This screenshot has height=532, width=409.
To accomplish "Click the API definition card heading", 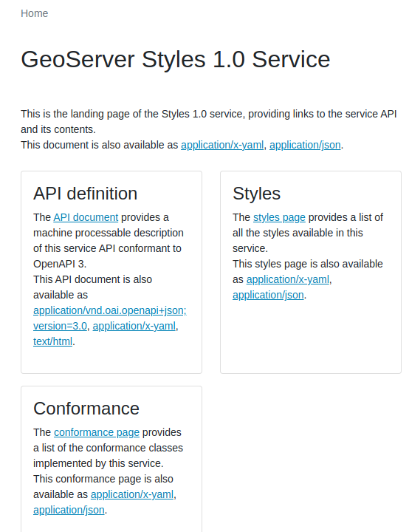I will [x=85, y=194].
